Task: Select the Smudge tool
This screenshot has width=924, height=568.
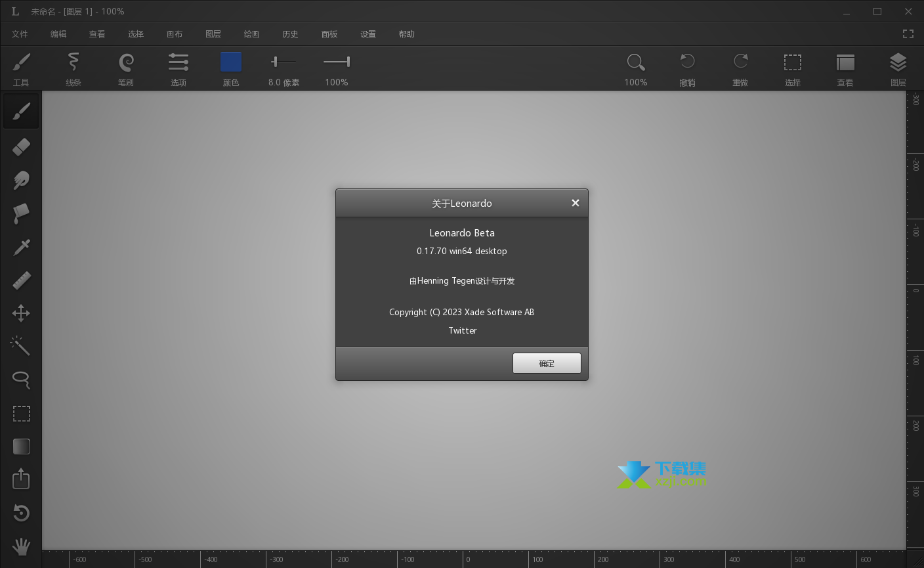Action: pyautogui.click(x=21, y=180)
